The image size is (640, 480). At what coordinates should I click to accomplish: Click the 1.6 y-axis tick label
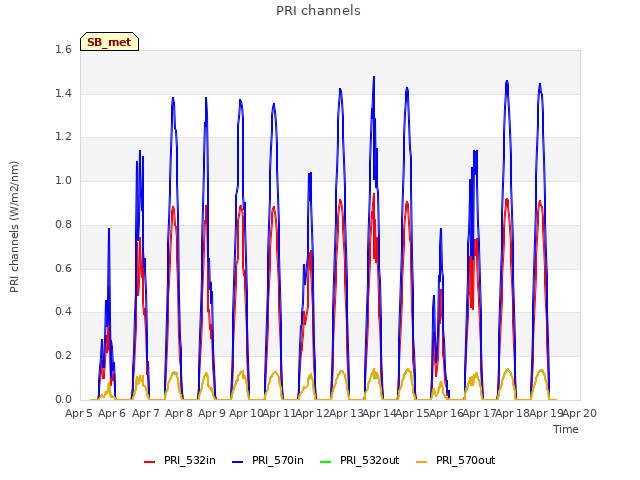(63, 49)
